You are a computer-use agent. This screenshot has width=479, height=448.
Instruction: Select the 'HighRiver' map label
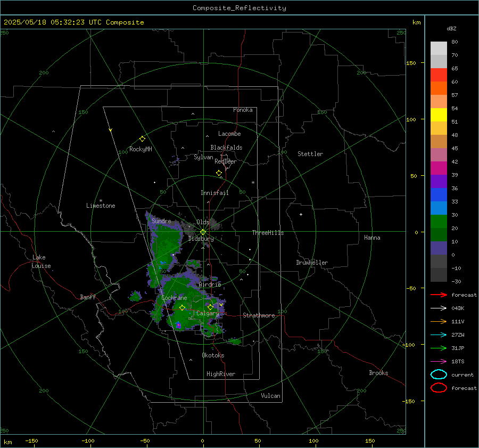pos(220,374)
